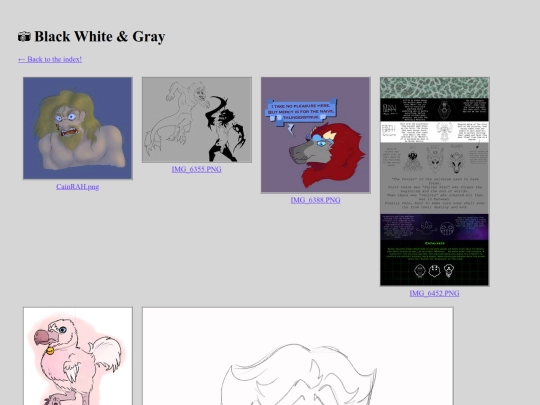
Task: View the blond bearded man thumbnail
Action: pyautogui.click(x=77, y=128)
